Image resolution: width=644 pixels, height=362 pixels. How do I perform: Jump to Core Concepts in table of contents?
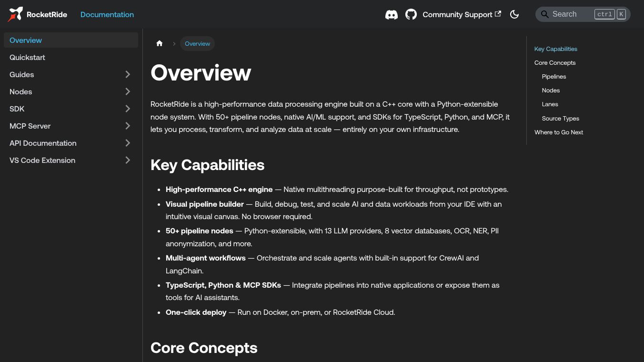(x=555, y=63)
